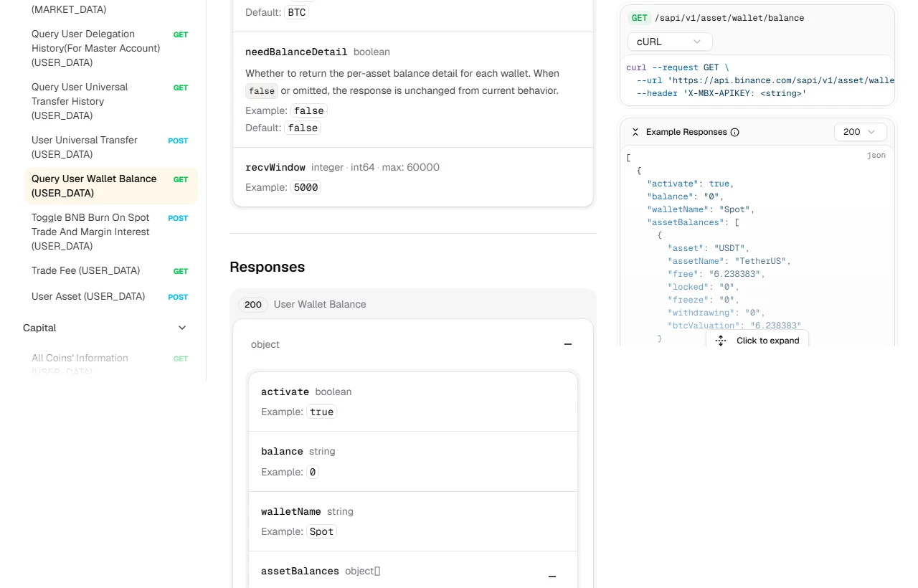Click the Spot example value
The height and width of the screenshot is (588, 918).
tap(321, 531)
